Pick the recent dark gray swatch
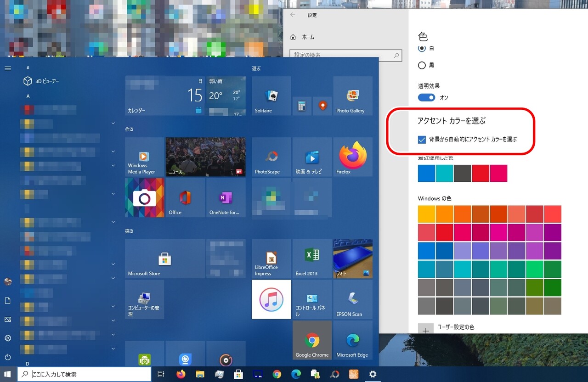 pyautogui.click(x=463, y=174)
